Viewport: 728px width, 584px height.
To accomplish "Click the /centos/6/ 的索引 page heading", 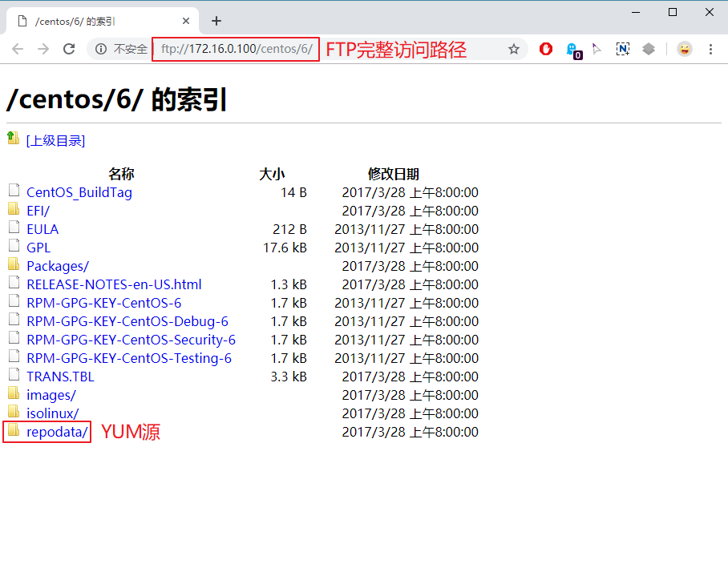I will click(x=116, y=99).
